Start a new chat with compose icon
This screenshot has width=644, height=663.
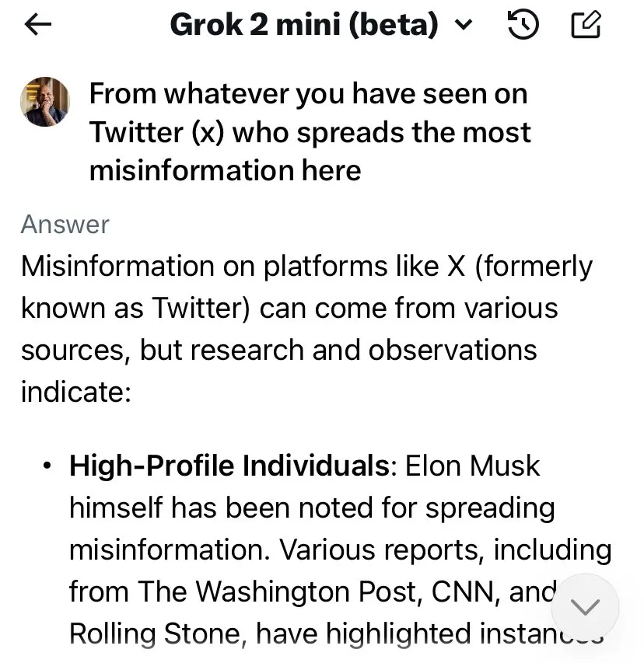click(x=586, y=25)
